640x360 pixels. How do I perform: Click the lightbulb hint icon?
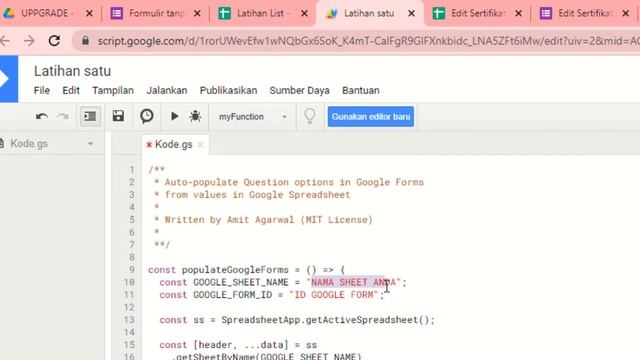310,116
